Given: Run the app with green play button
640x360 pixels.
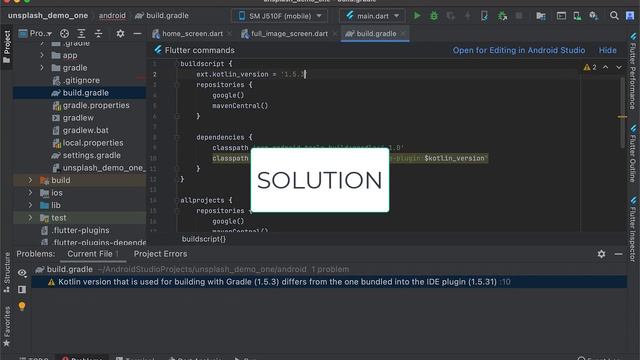Looking at the screenshot, I should (x=417, y=16).
